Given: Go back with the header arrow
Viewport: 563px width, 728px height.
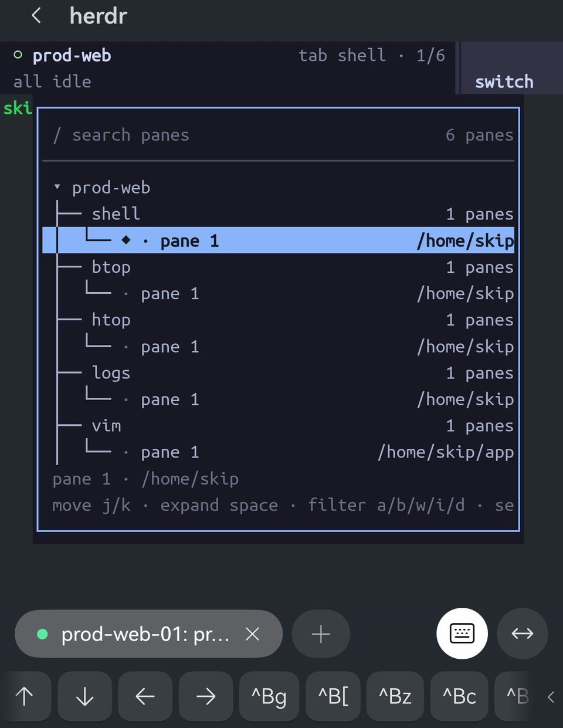Looking at the screenshot, I should pyautogui.click(x=36, y=16).
